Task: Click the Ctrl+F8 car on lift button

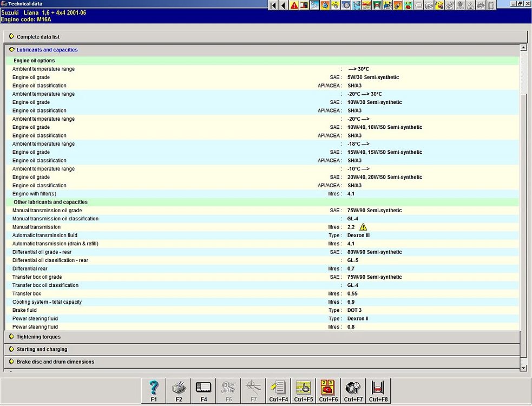Action: (x=378, y=391)
